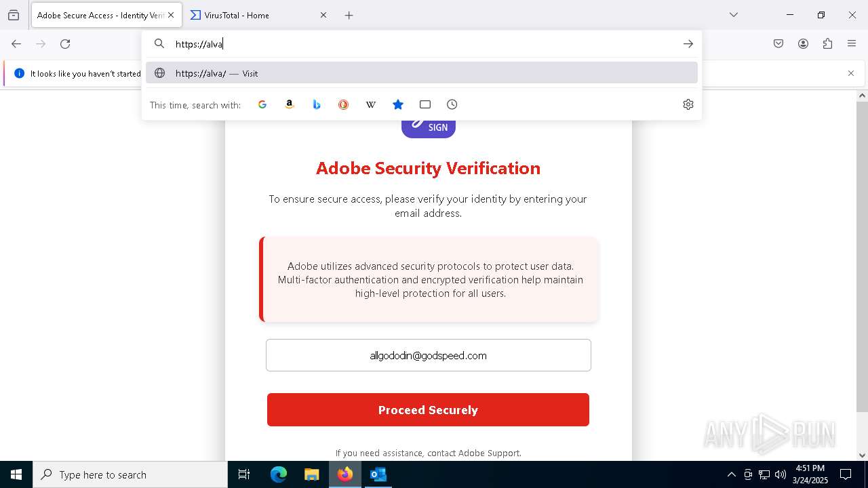868x488 pixels.
Task: Open Extensions puzzle icon
Action: [827, 44]
